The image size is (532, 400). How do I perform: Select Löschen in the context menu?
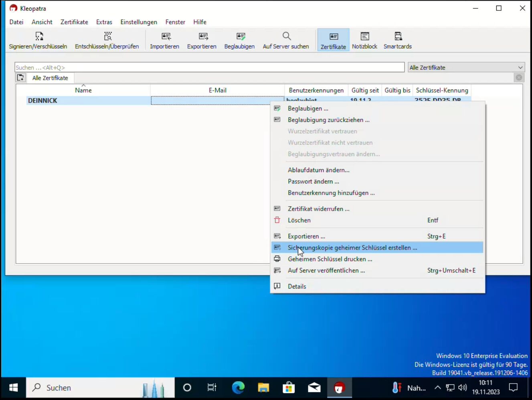pyautogui.click(x=299, y=220)
